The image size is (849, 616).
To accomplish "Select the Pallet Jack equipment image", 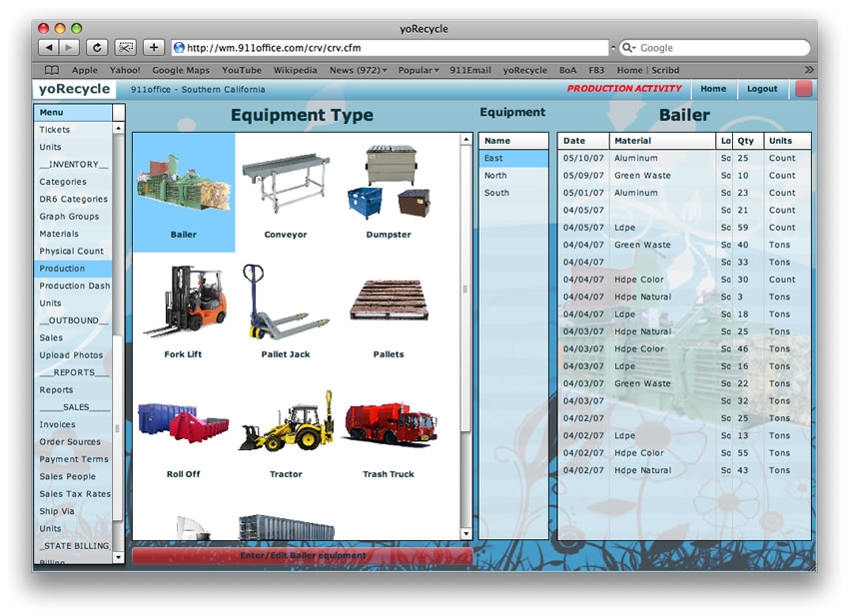I will click(286, 302).
